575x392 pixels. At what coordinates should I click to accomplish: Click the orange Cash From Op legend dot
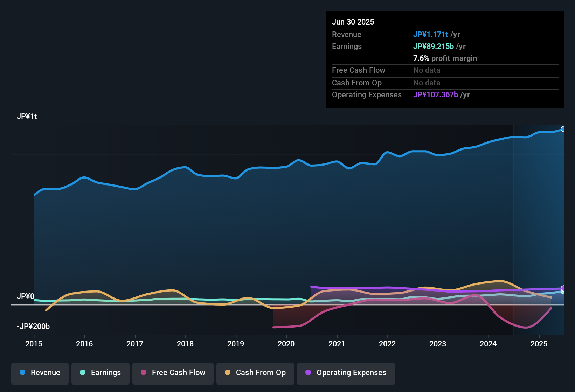[x=228, y=373]
